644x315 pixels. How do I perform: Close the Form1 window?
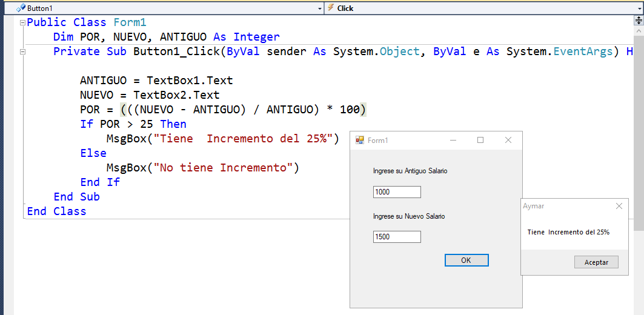pos(508,141)
